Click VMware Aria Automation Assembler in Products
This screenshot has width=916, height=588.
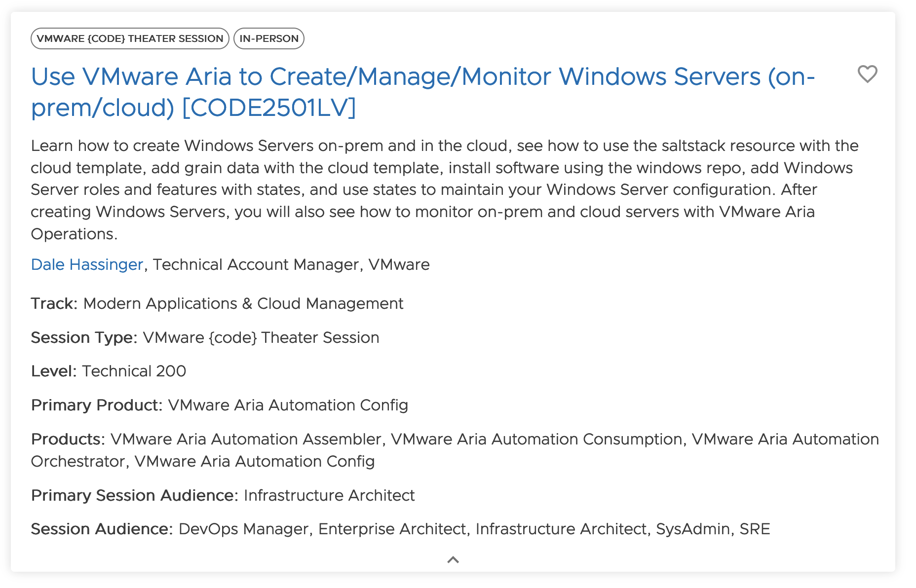pyautogui.click(x=246, y=439)
